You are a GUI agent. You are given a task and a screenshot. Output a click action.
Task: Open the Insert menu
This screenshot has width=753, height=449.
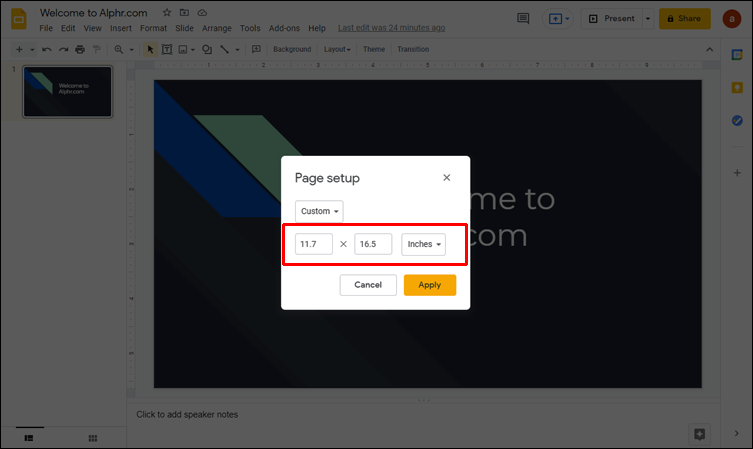(121, 28)
